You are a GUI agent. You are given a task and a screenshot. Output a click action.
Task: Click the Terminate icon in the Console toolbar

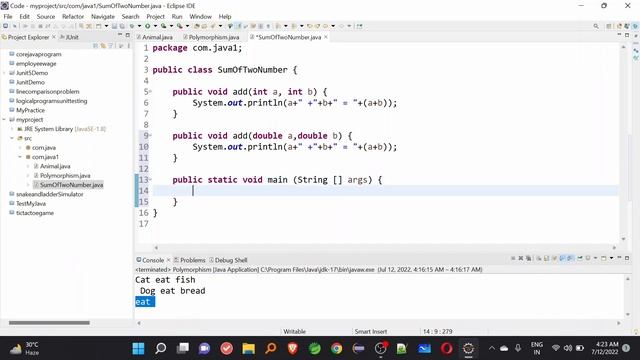pyautogui.click(x=513, y=258)
